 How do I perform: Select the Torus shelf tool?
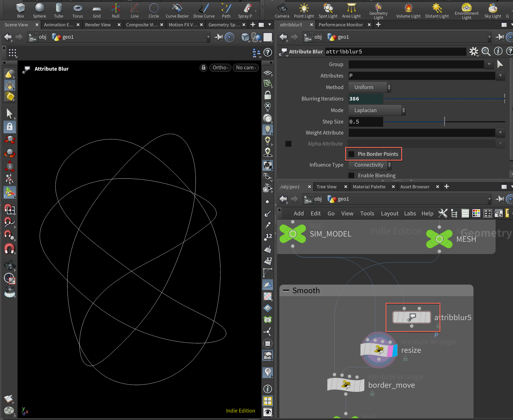click(77, 10)
